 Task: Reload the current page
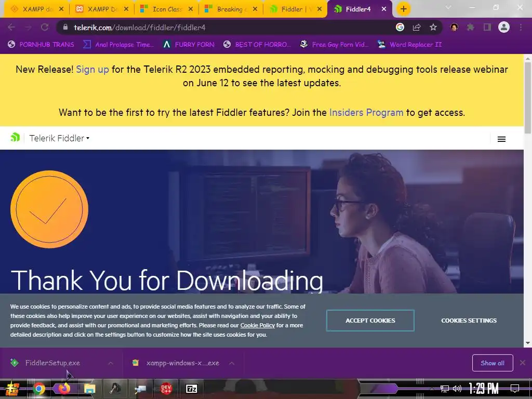45,28
